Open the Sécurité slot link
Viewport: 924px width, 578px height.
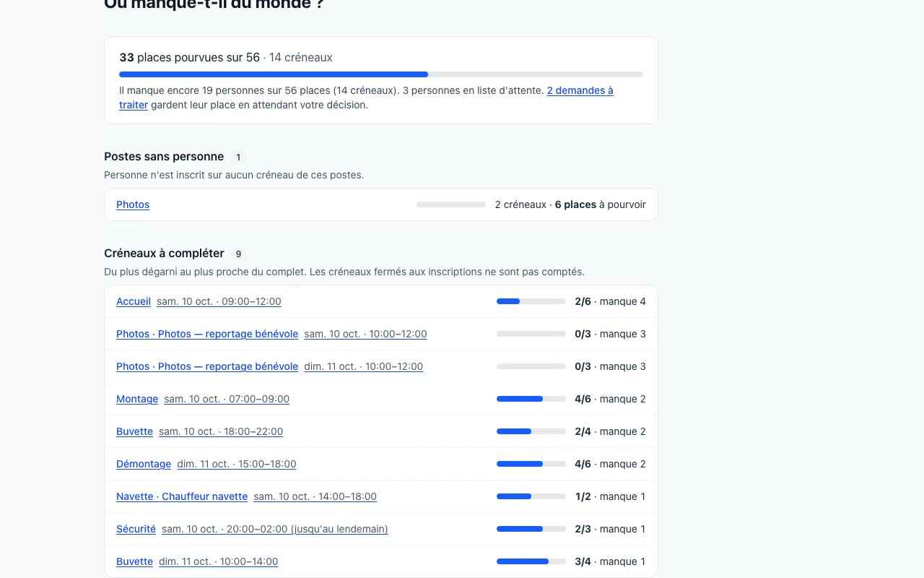coord(136,529)
